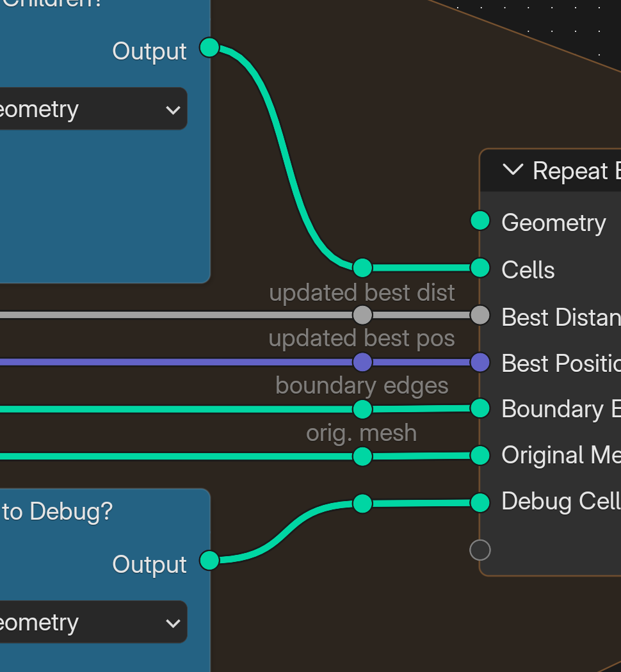The height and width of the screenshot is (672, 621).
Task: Click the empty extension socket on Repeat node
Action: (480, 550)
